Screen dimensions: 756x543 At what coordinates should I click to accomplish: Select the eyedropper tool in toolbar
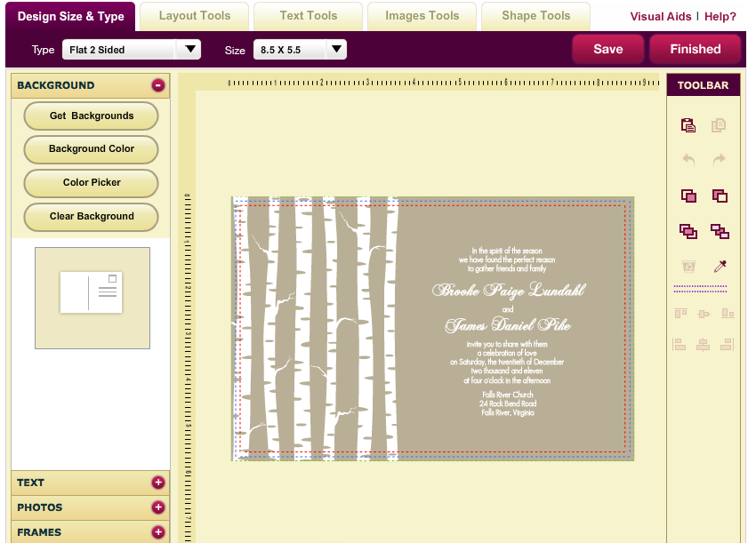(720, 267)
